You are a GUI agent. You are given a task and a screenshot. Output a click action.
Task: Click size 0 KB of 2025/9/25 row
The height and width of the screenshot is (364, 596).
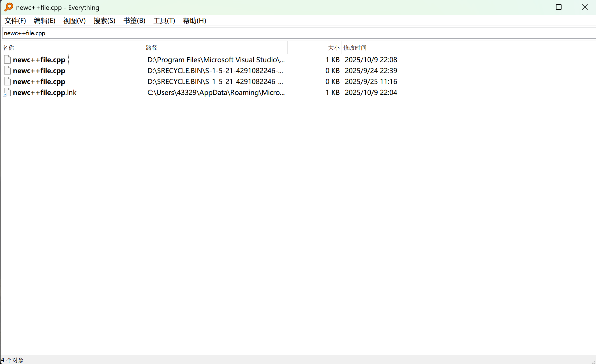[332, 81]
